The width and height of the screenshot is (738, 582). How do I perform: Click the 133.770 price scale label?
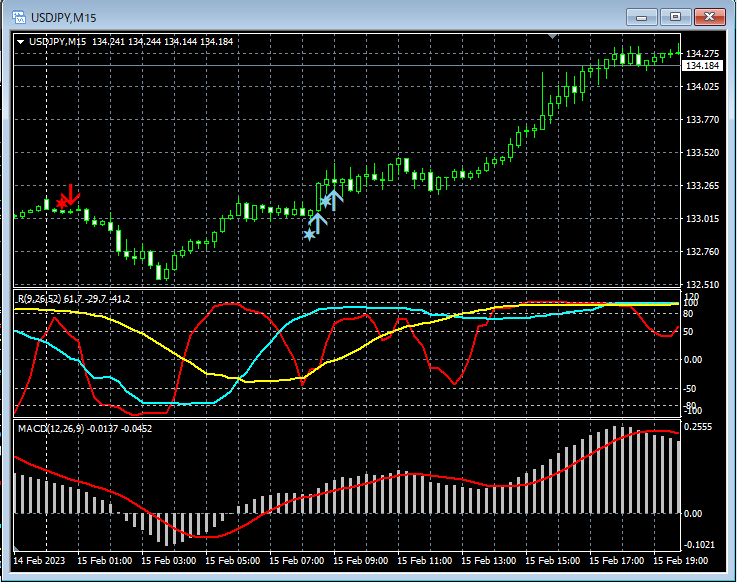pos(702,120)
